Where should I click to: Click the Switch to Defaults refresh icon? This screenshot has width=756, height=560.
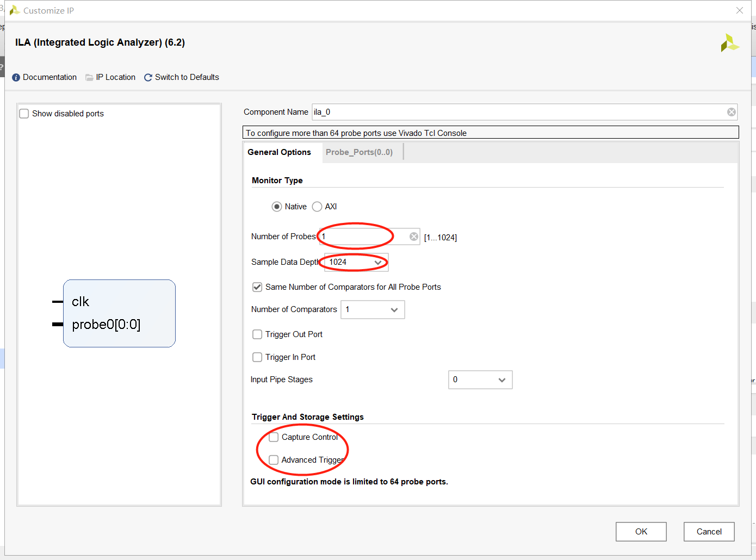pos(148,78)
